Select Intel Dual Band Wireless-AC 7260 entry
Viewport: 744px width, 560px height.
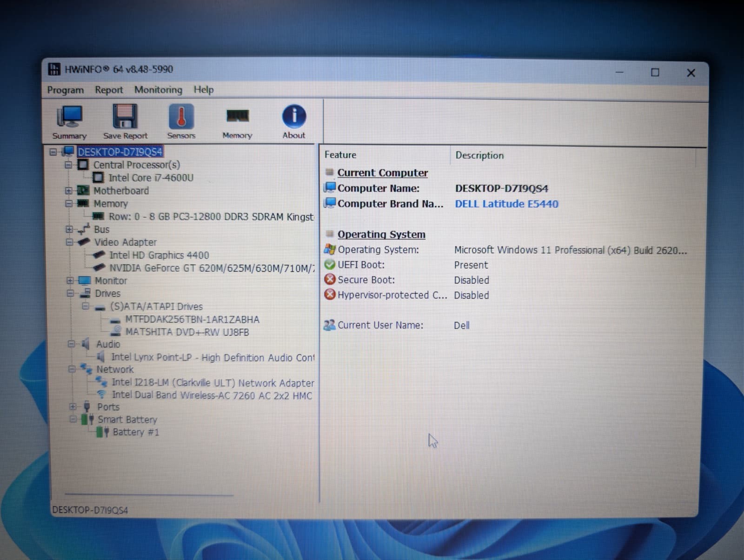[x=212, y=395]
